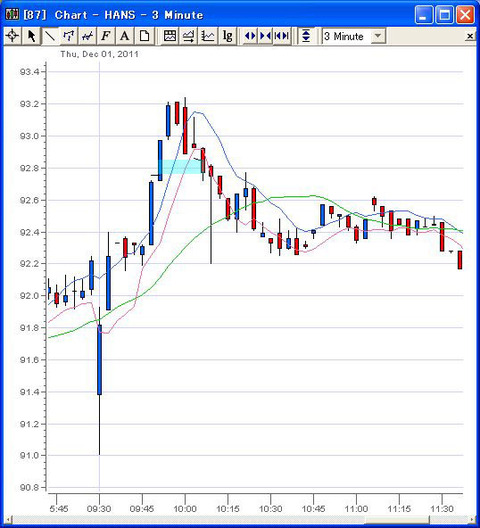Minimize the chart window
This screenshot has width=480, height=528.
tap(424, 15)
